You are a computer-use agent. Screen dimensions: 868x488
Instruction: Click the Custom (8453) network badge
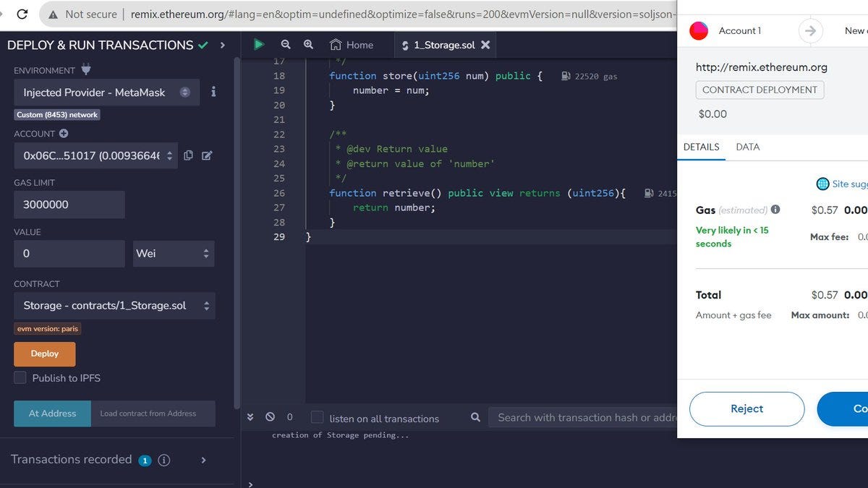(x=57, y=115)
